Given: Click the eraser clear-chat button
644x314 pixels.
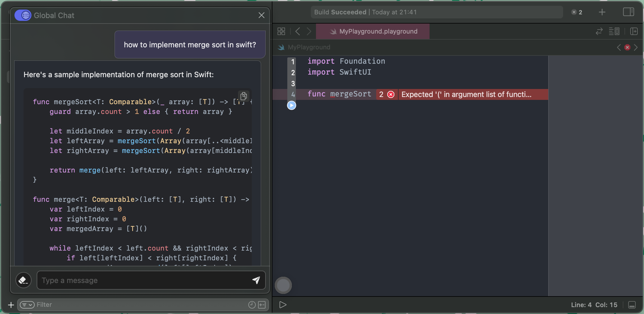Looking at the screenshot, I should tap(23, 280).
